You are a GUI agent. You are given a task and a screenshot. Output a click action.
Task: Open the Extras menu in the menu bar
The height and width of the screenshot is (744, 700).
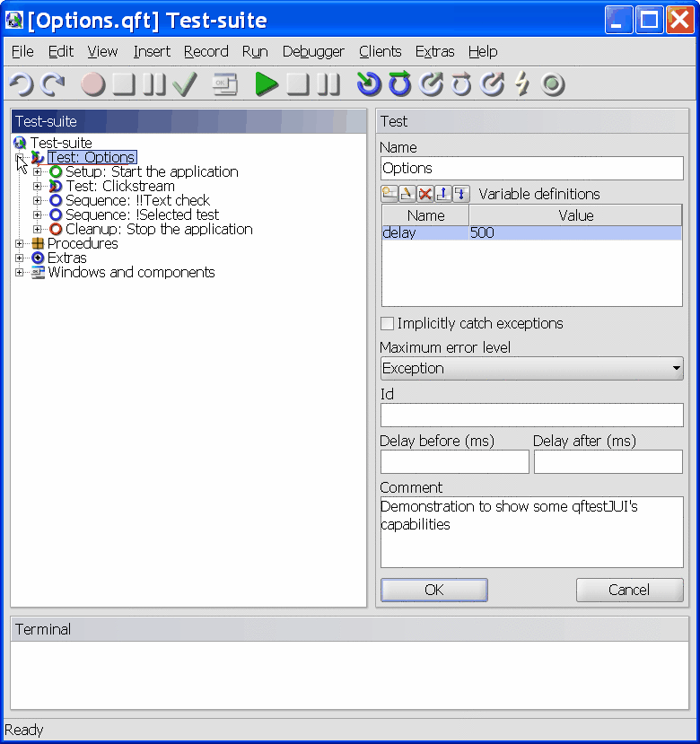click(x=434, y=51)
